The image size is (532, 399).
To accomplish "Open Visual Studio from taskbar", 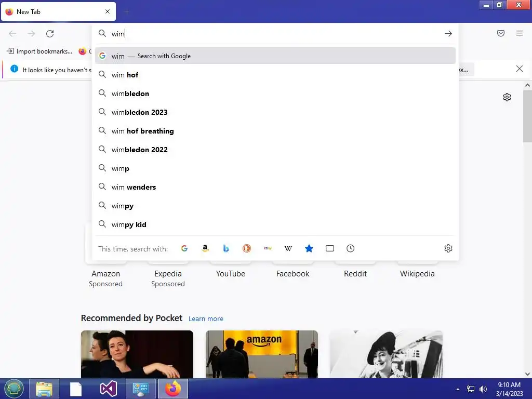I will pos(109,389).
